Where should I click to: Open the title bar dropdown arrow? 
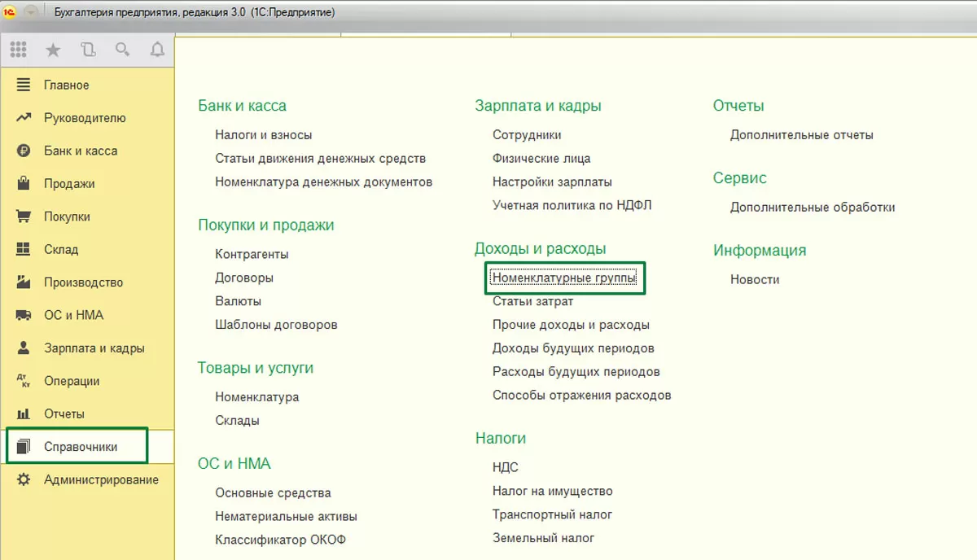pyautogui.click(x=31, y=12)
